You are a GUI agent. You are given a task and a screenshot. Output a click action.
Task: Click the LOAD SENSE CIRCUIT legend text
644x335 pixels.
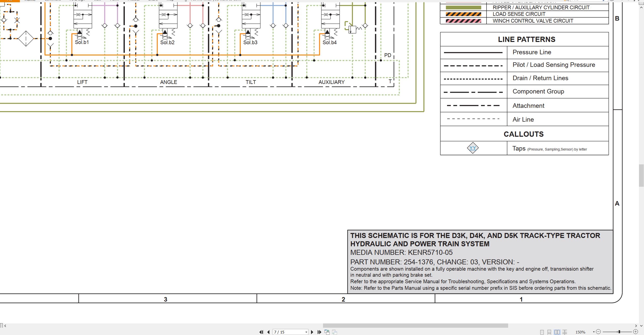tap(519, 14)
